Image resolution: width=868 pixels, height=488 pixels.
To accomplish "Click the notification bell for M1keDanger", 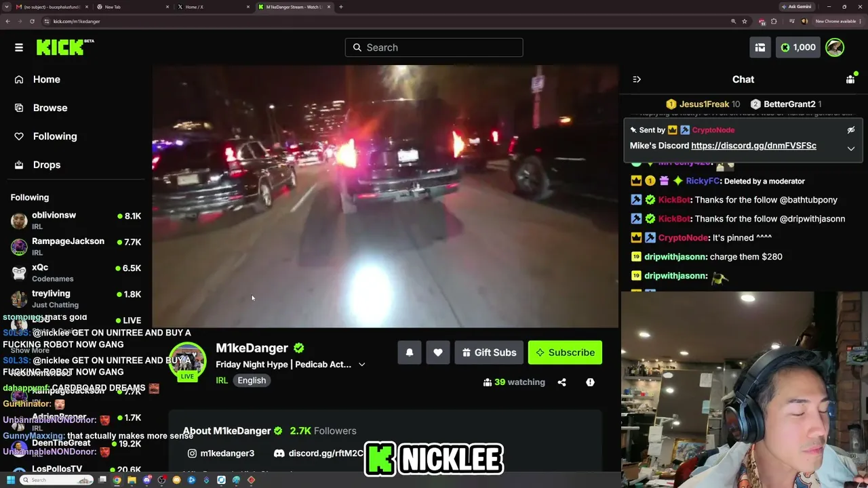I will (x=410, y=352).
